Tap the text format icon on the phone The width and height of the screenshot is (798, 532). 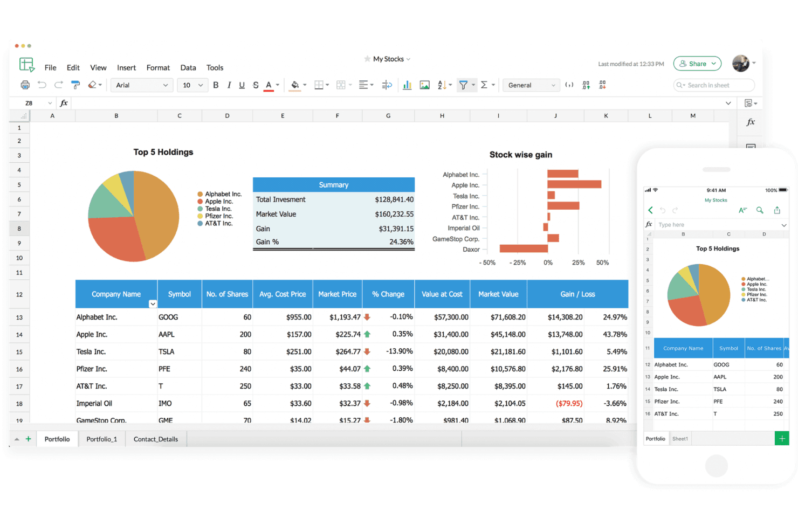742,210
